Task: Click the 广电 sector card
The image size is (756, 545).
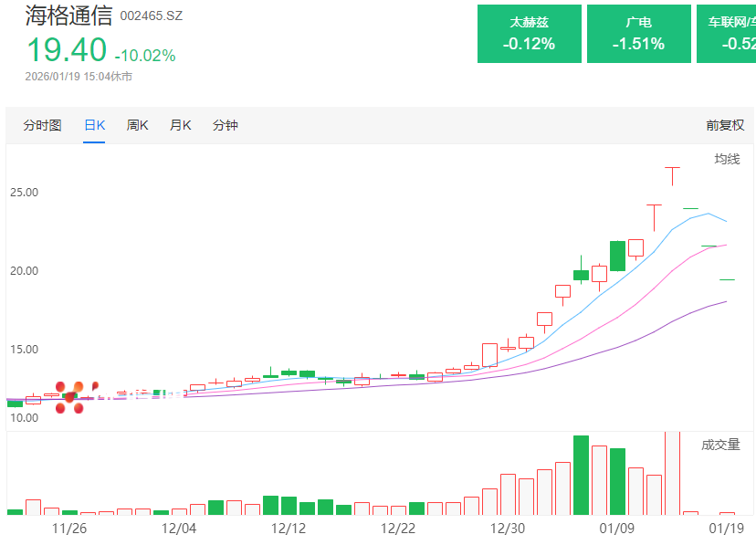Action: pyautogui.click(x=638, y=34)
